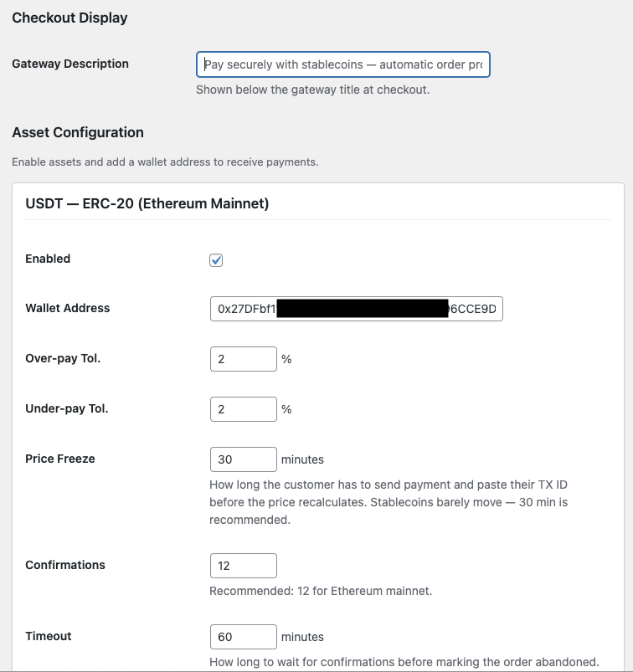
Task: Select the Price Freeze minutes field
Action: [243, 459]
